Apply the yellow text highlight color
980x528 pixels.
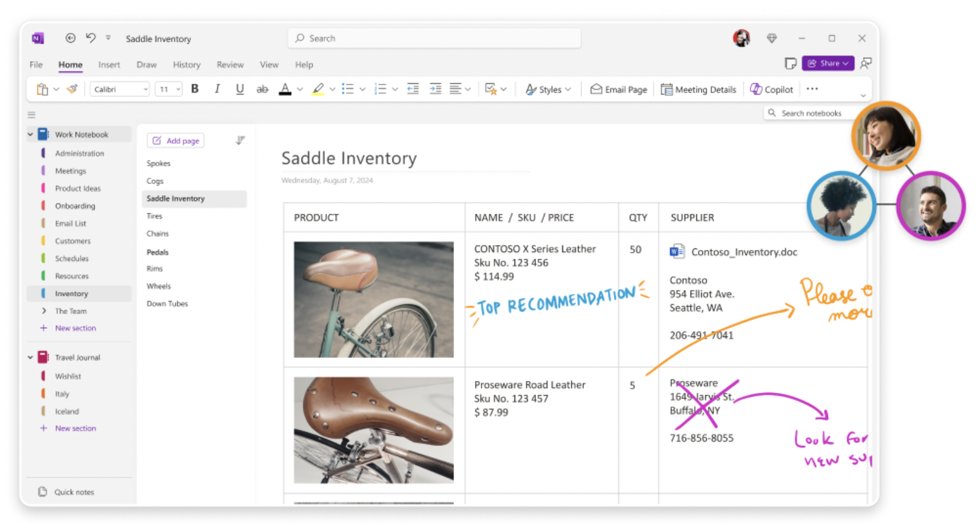[x=318, y=89]
